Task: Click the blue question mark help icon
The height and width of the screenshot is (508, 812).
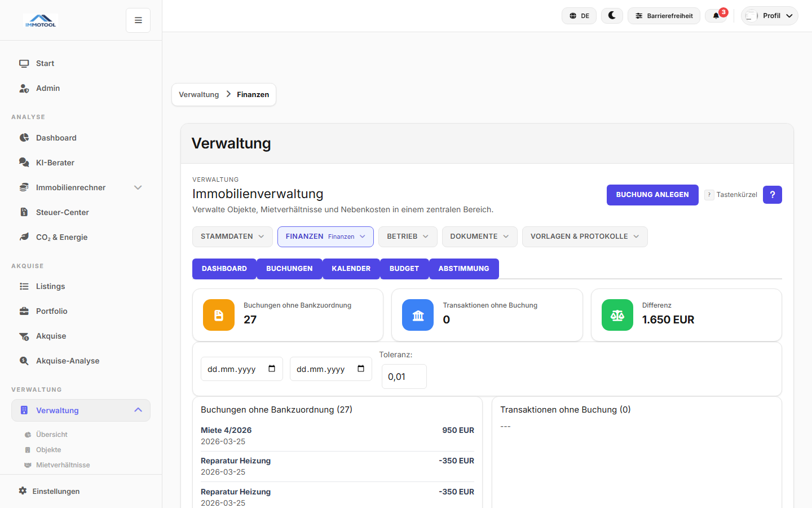Action: pos(772,195)
